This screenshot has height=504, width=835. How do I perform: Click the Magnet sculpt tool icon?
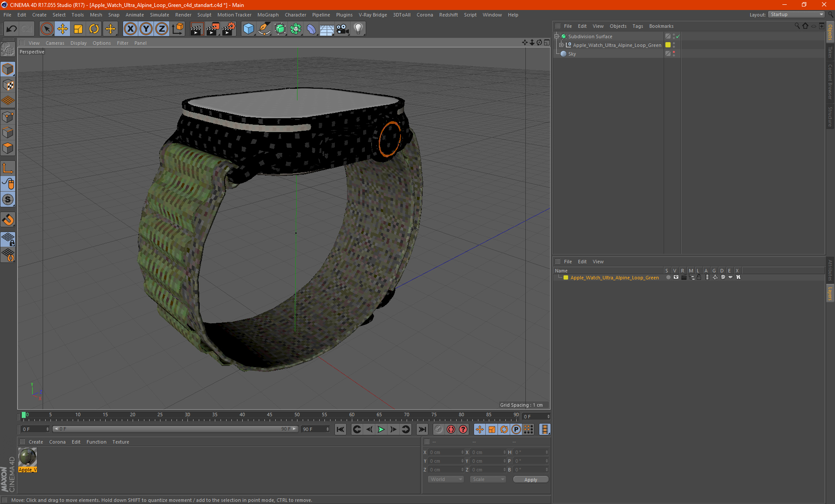click(8, 220)
